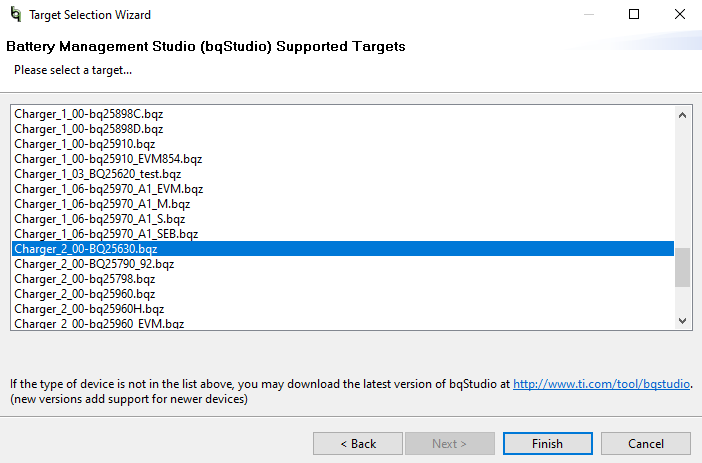Open the ti.com bqstudio download link

click(x=602, y=384)
